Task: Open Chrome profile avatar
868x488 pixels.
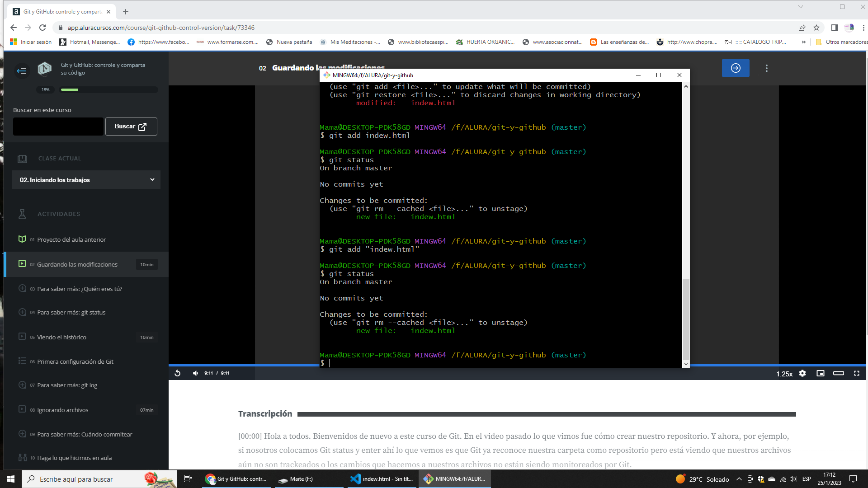Action: (849, 28)
